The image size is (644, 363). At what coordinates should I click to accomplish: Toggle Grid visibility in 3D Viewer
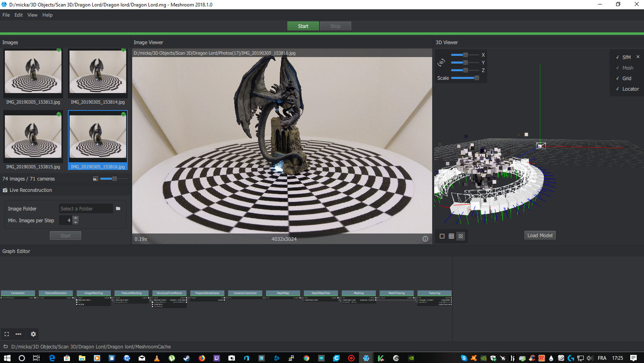[x=617, y=79]
